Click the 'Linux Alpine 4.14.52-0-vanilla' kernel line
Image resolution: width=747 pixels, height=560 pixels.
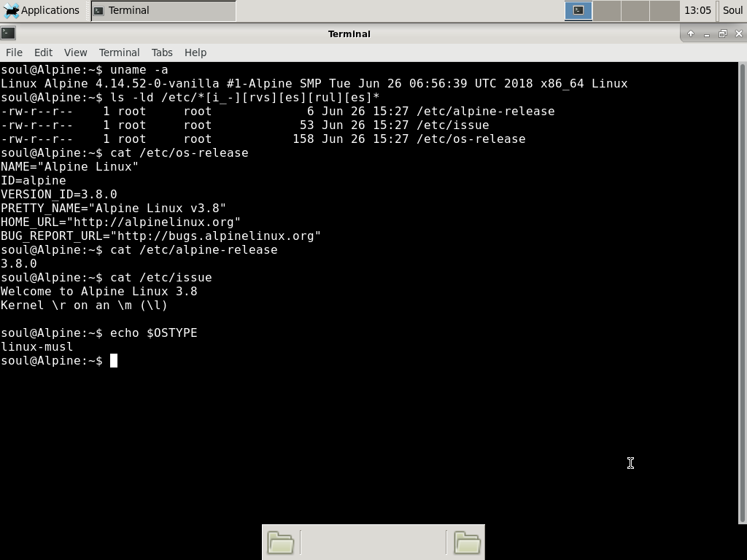314,83
